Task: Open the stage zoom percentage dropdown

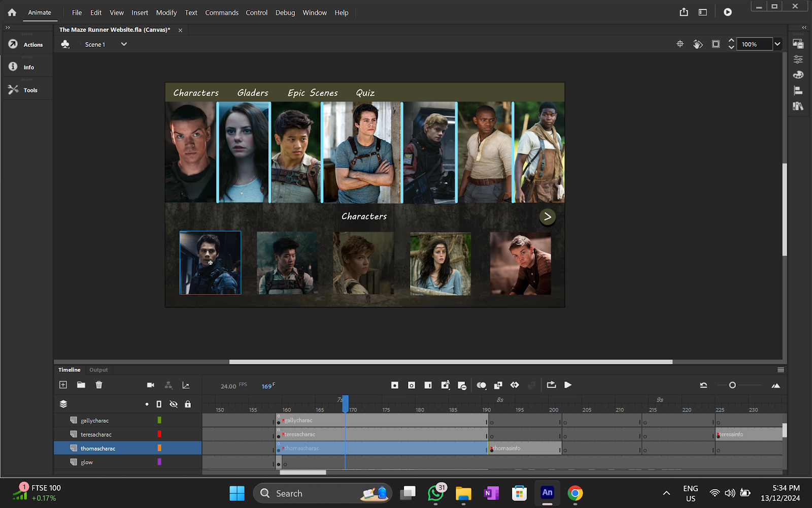Action: click(x=777, y=44)
